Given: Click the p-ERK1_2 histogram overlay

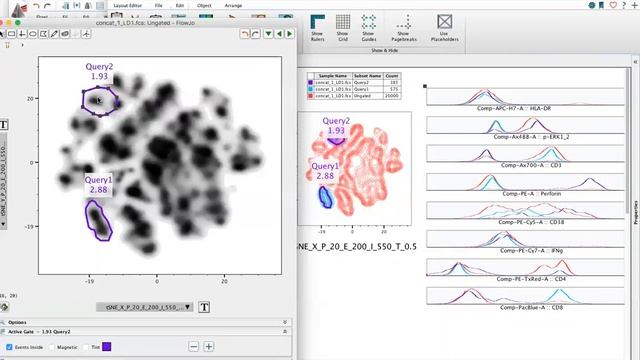Looking at the screenshot, I should tap(525, 125).
